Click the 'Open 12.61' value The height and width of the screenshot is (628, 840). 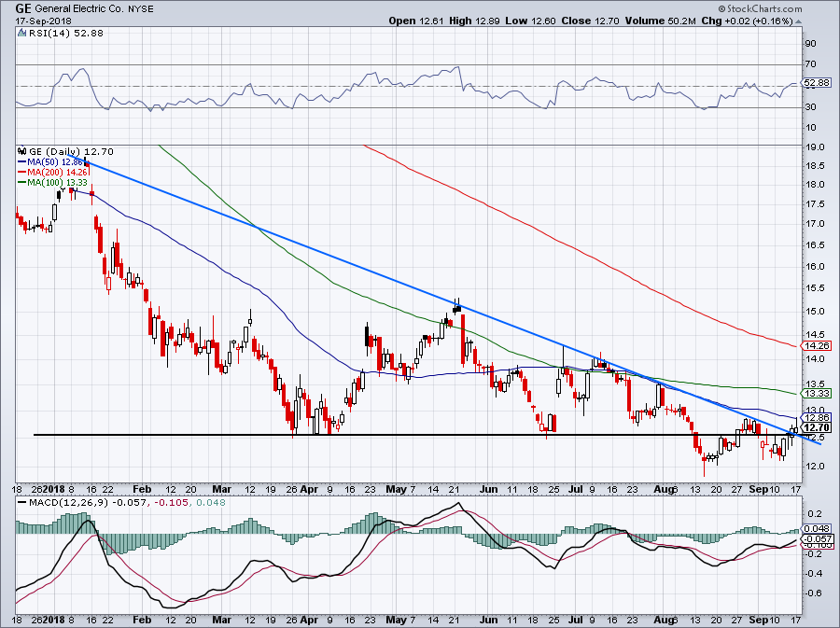415,21
